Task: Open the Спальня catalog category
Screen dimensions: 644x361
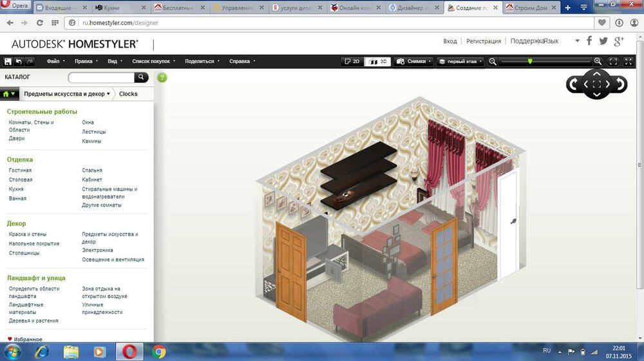Action: pyautogui.click(x=91, y=171)
